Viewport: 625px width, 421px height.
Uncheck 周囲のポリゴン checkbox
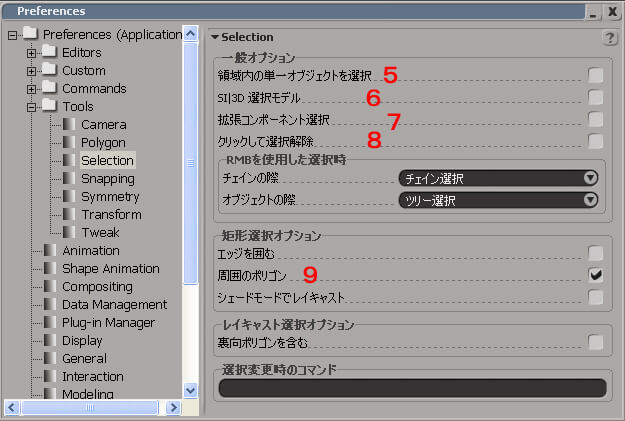(596, 275)
